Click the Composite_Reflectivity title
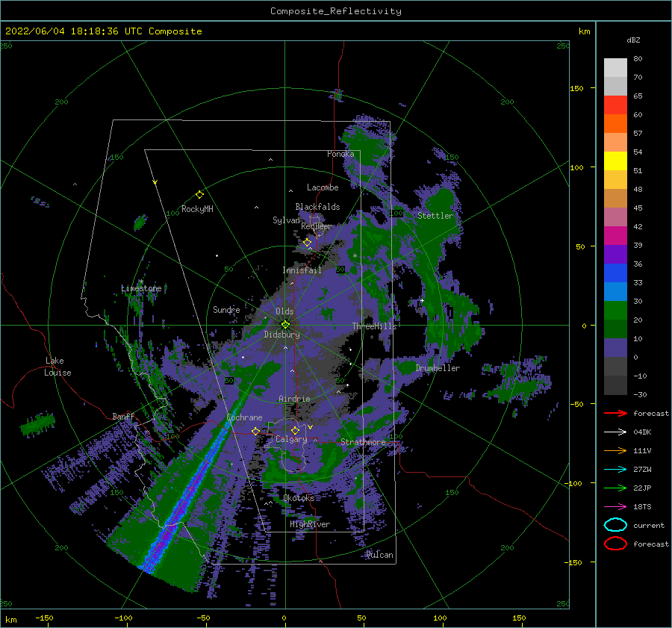This screenshot has height=628, width=672. [x=336, y=11]
